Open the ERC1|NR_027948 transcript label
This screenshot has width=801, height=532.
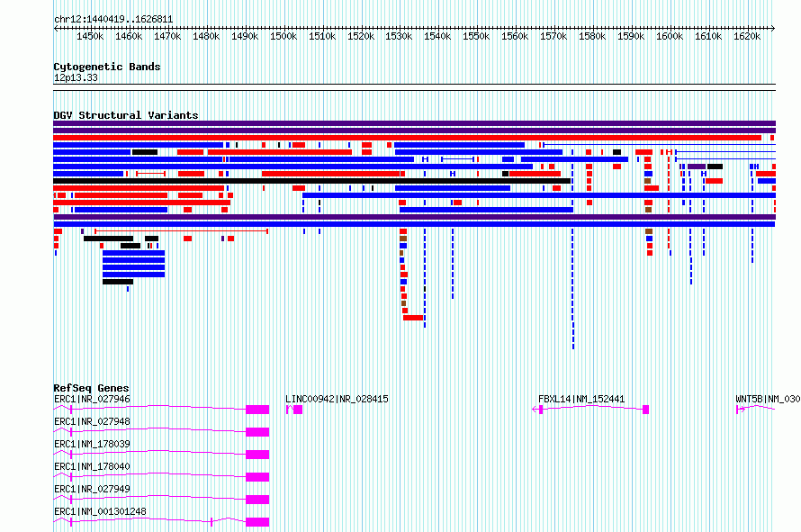click(x=92, y=421)
